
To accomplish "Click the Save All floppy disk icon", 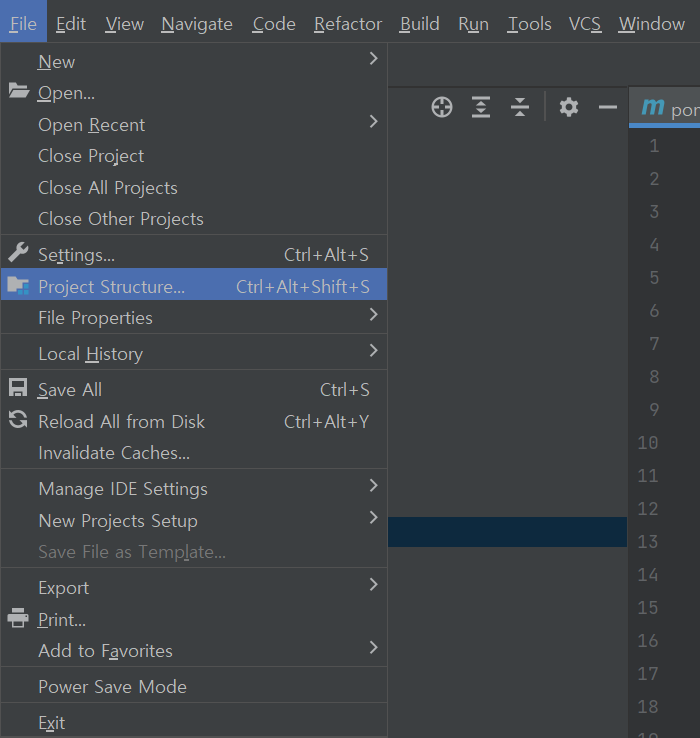I will coord(18,388).
